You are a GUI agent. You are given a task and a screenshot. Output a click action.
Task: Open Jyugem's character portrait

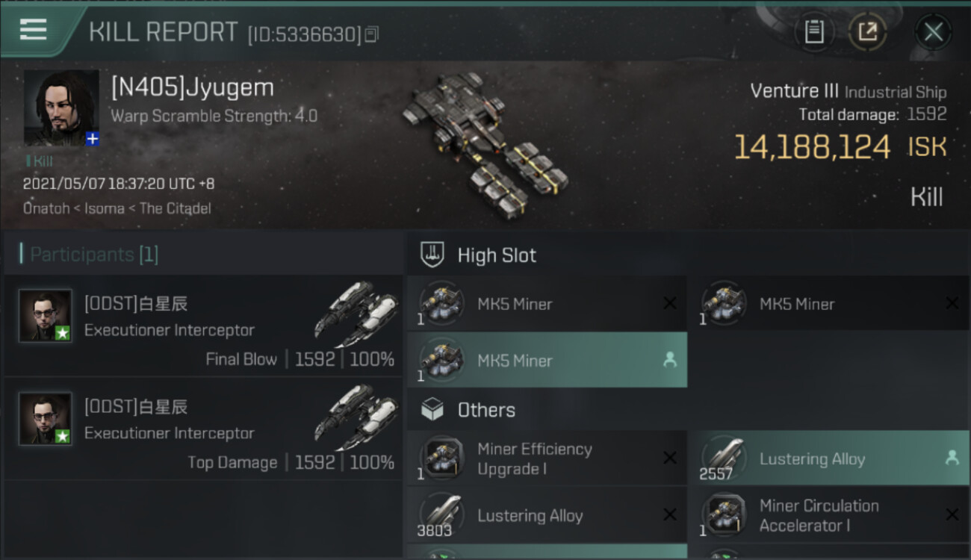(x=61, y=108)
